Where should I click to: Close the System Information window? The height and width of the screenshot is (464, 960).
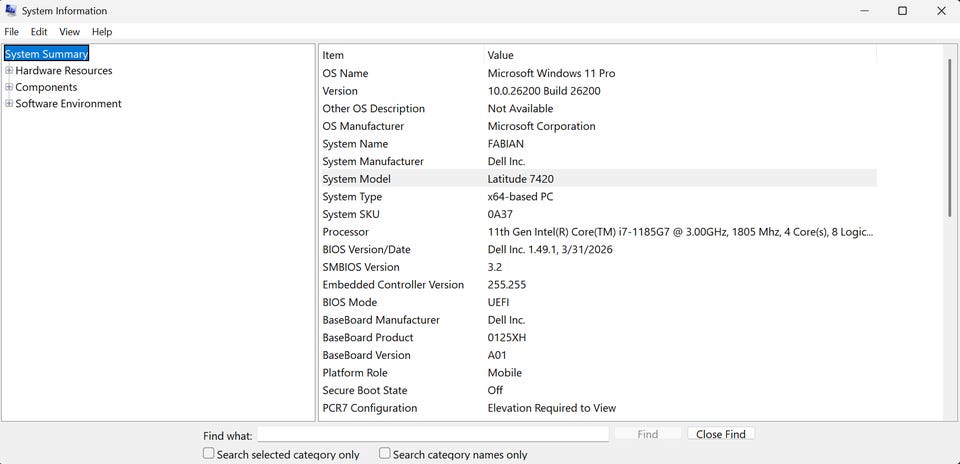[941, 11]
